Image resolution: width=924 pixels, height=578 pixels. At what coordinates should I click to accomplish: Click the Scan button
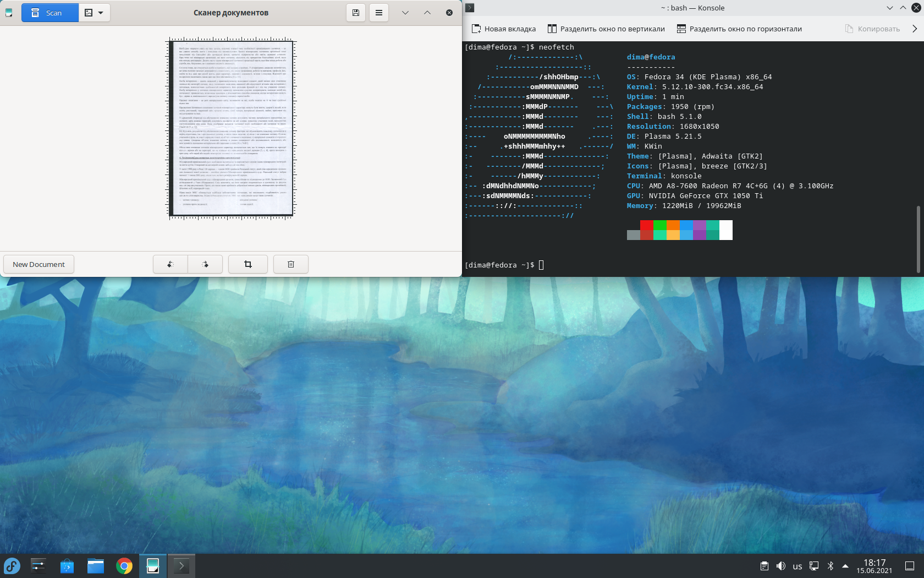pyautogui.click(x=50, y=13)
